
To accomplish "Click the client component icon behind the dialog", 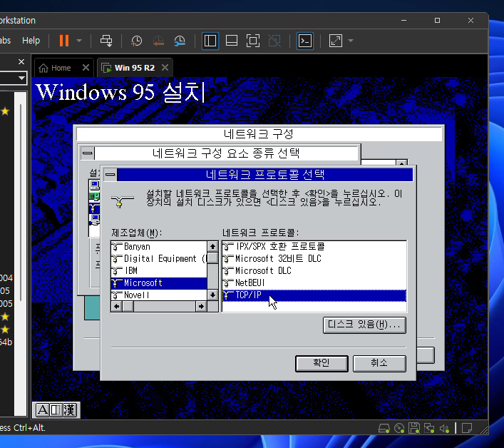I will pyautogui.click(x=95, y=185).
